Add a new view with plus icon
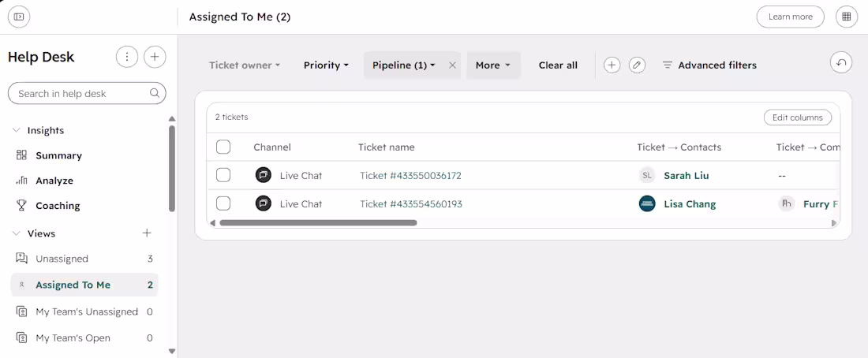 [147, 233]
